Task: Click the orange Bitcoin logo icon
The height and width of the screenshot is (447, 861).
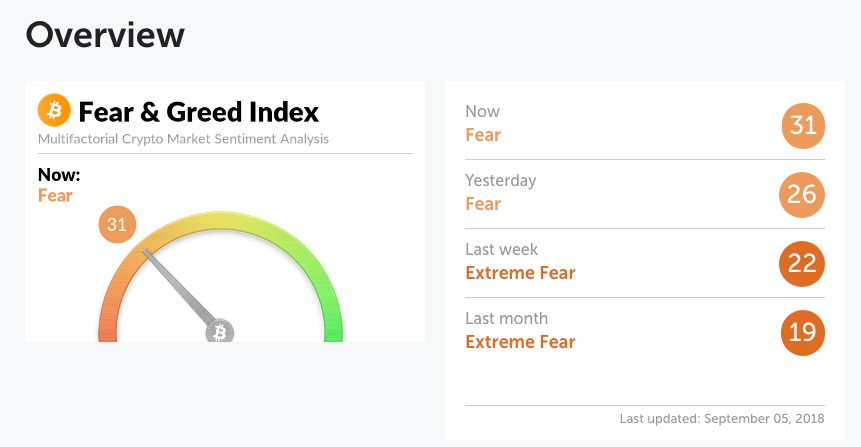Action: pos(54,110)
